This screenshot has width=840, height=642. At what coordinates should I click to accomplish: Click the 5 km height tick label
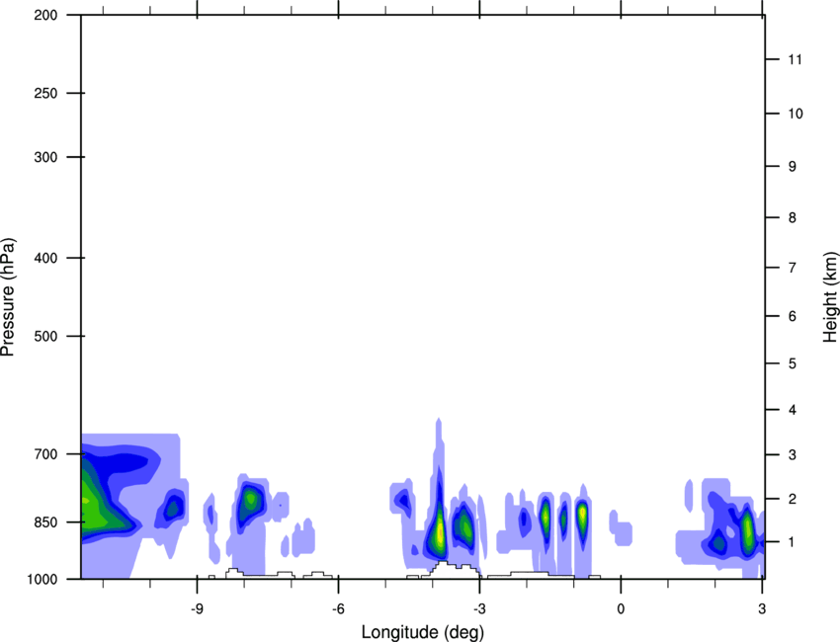[792, 363]
